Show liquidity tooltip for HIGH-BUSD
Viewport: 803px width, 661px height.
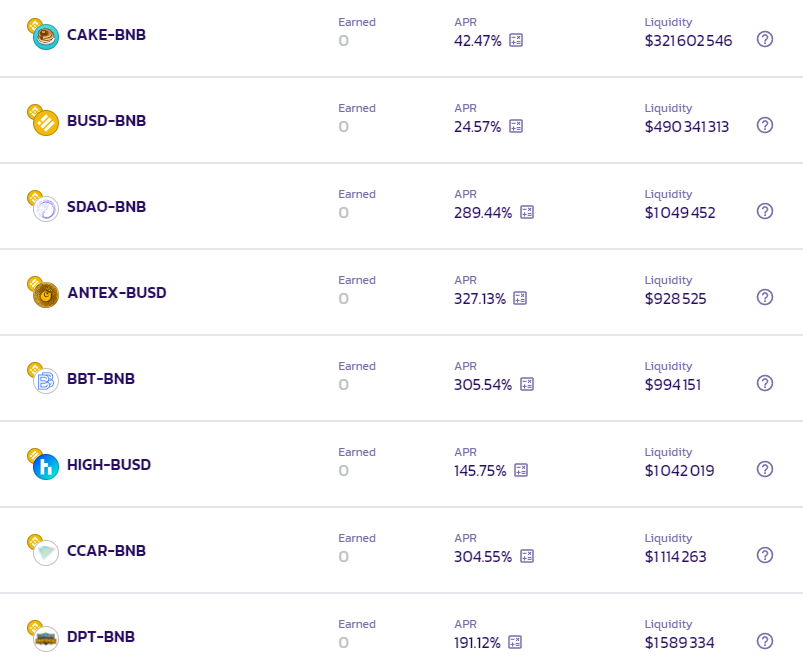(765, 470)
